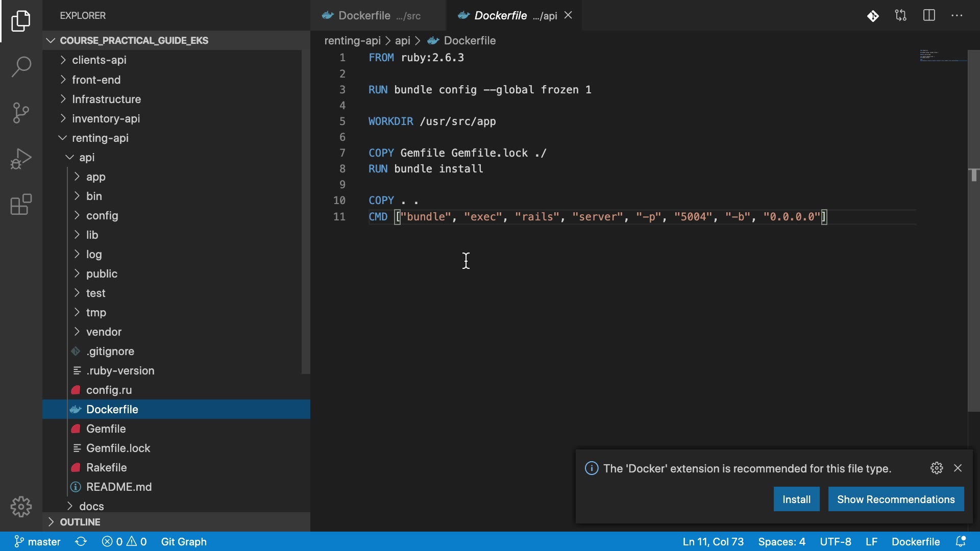
Task: Open the Gemfile.lock file in explorer
Action: click(118, 448)
